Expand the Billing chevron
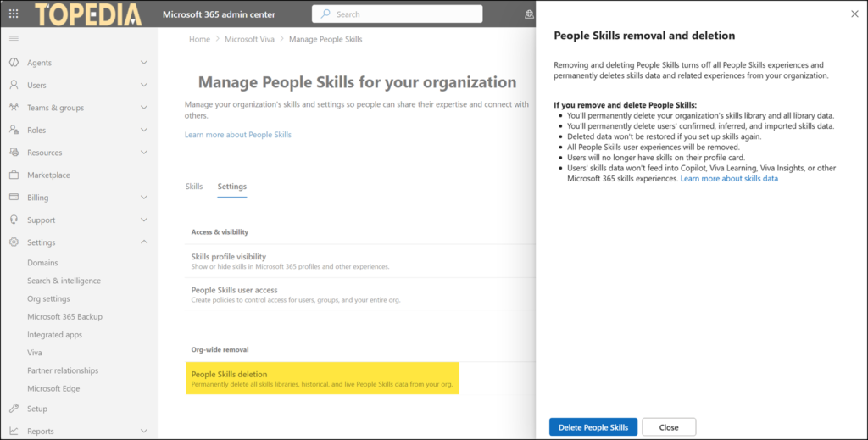Screen dimensions: 868x440 tap(144, 198)
